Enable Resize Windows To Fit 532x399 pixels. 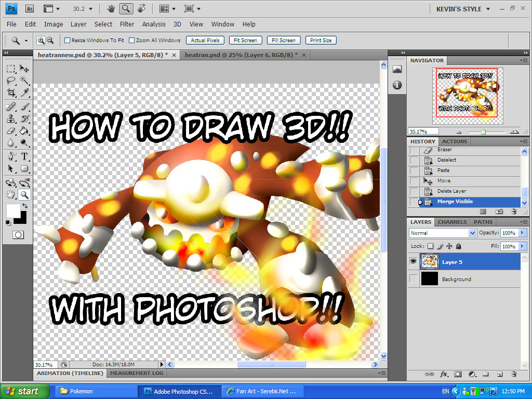point(66,40)
